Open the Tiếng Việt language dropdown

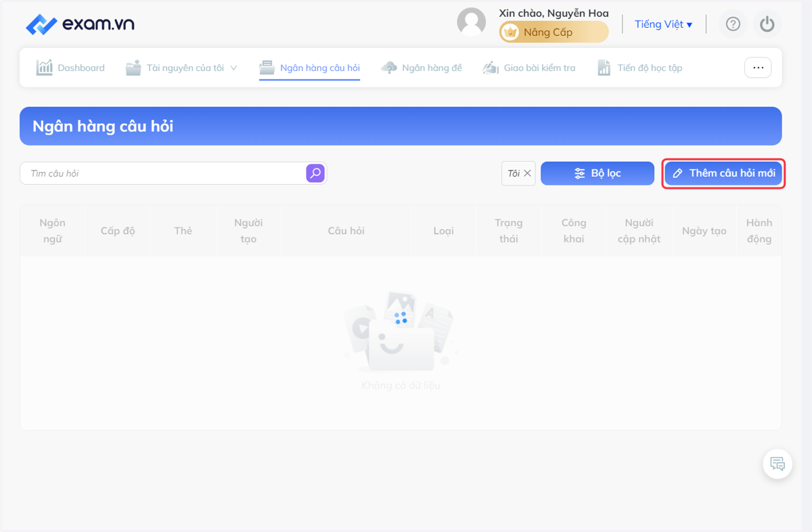(x=663, y=24)
